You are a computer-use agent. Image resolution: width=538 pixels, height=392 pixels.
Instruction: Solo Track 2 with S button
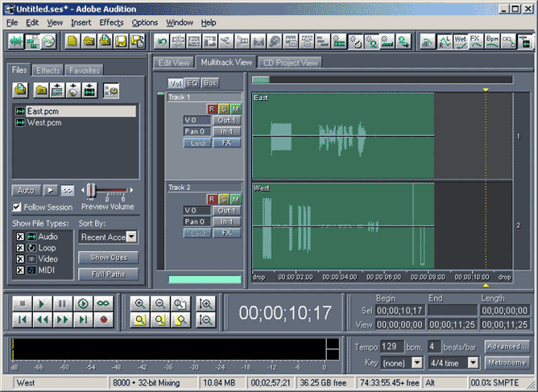224,200
